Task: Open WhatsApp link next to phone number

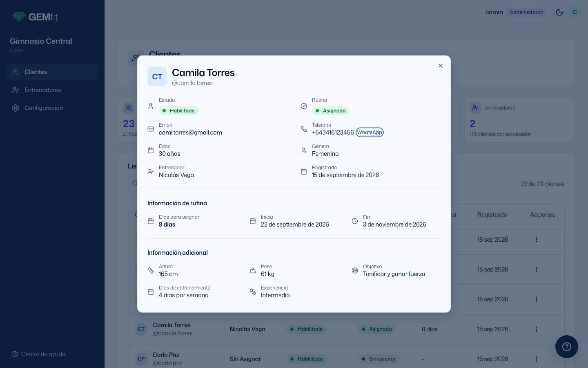Action: pyautogui.click(x=370, y=132)
